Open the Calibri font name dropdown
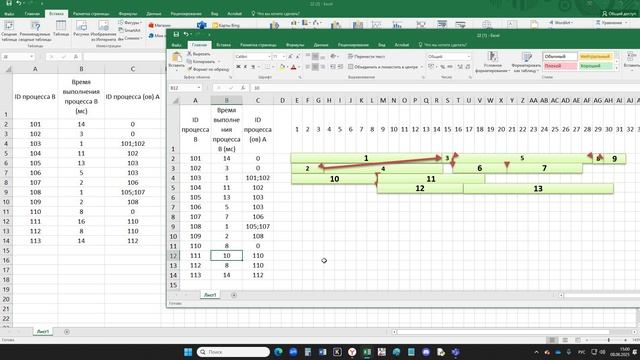The width and height of the screenshot is (640, 360). 269,56
